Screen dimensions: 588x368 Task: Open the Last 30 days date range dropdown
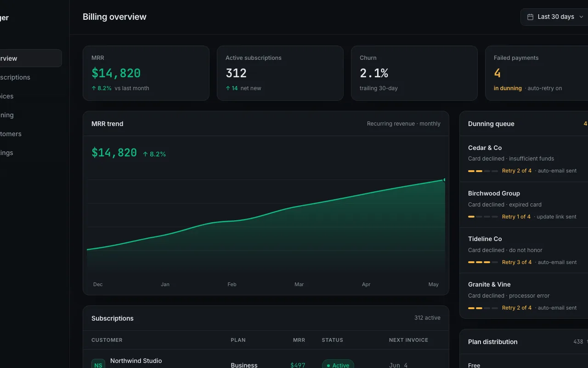554,17
